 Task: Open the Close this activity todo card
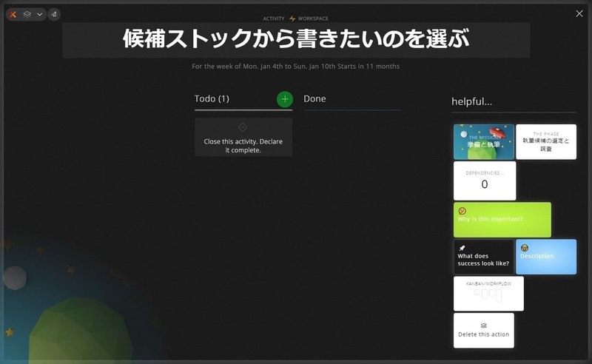point(243,137)
